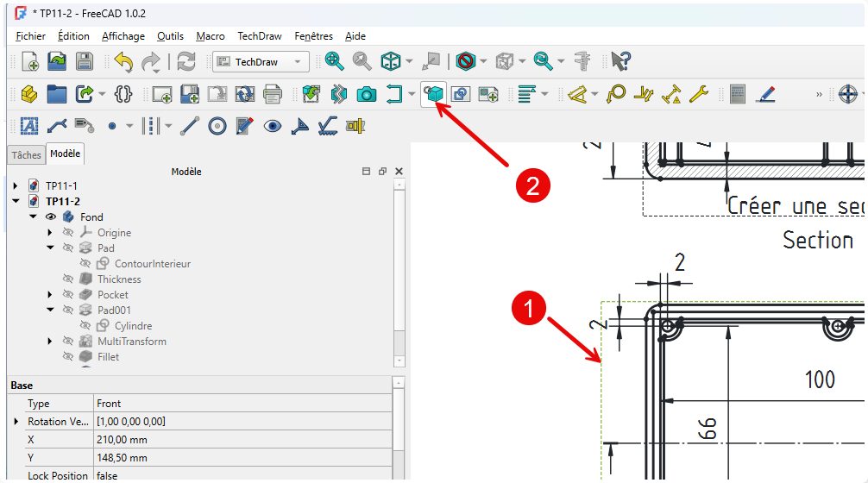The height and width of the screenshot is (483, 868).
Task: Expand the TP11-1 document tree node
Action: point(15,186)
